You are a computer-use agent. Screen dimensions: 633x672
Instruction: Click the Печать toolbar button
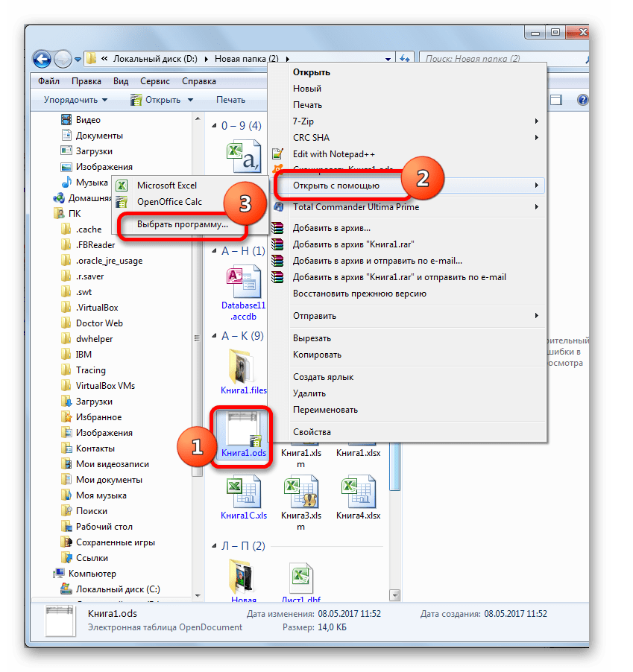coord(230,100)
